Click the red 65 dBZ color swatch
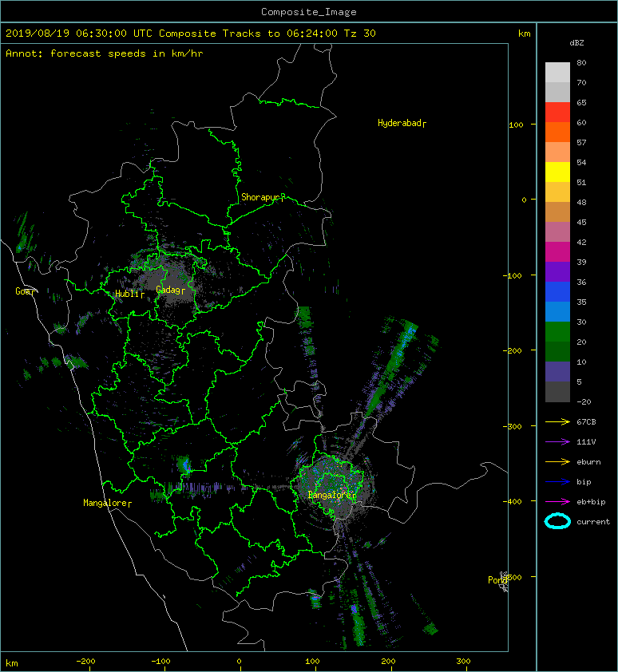Screen dimensions: 618x672 (557, 113)
